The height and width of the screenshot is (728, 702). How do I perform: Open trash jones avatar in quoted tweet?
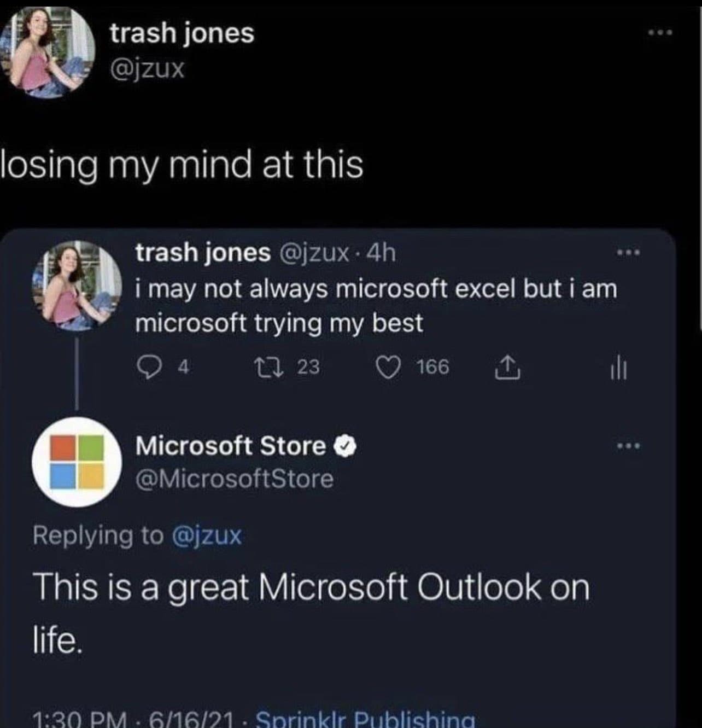pyautogui.click(x=77, y=286)
